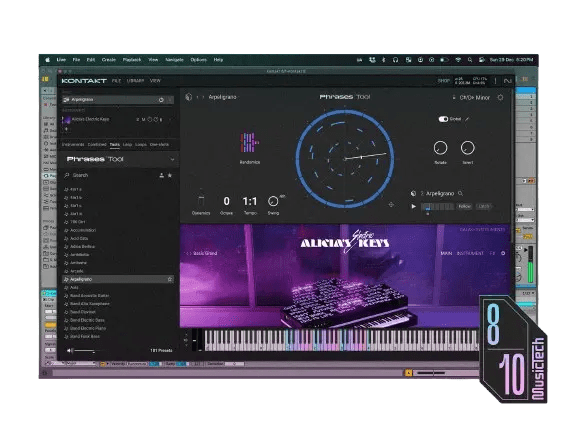Open the Kontakt VIEW menu
The height and width of the screenshot is (433, 577).
coord(155,81)
